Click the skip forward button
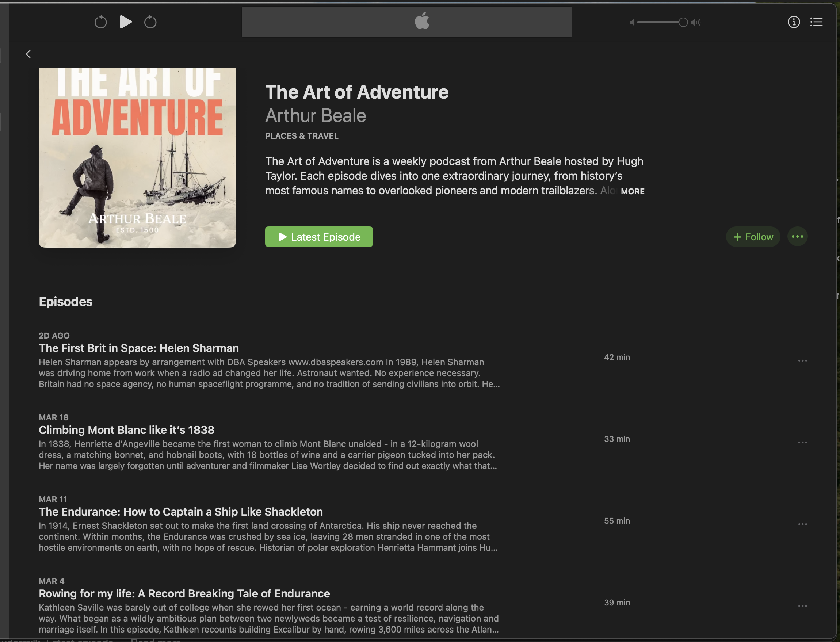This screenshot has height=642, width=840. pos(150,22)
